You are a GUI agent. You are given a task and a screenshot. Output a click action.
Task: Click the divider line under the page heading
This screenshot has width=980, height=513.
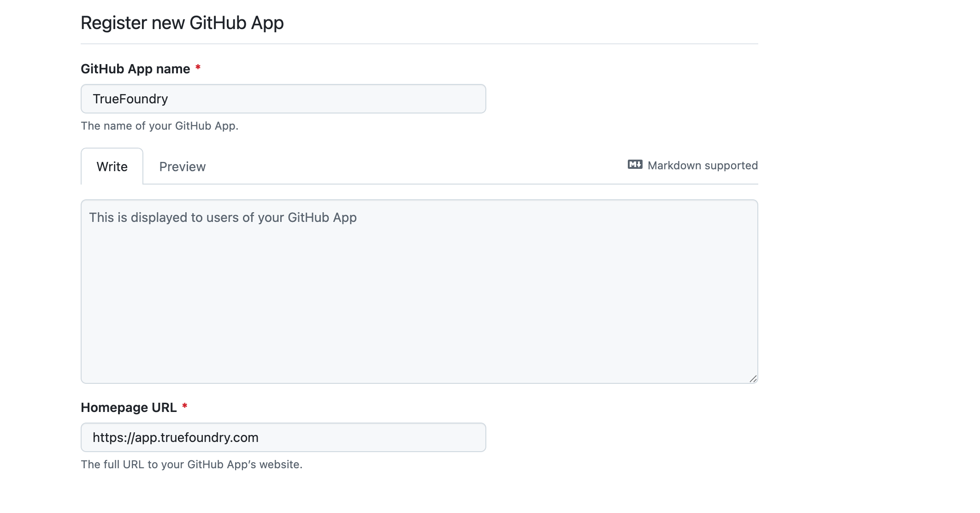[x=419, y=44]
